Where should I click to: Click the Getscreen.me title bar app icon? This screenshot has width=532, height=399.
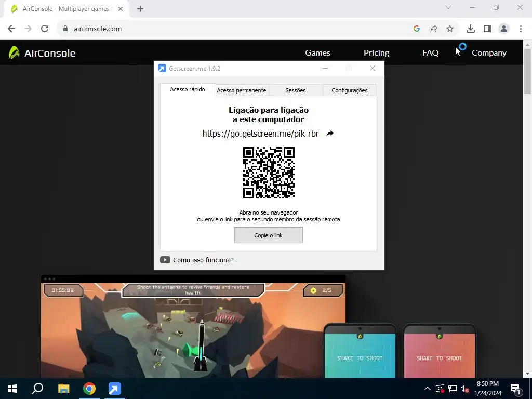[x=162, y=68]
